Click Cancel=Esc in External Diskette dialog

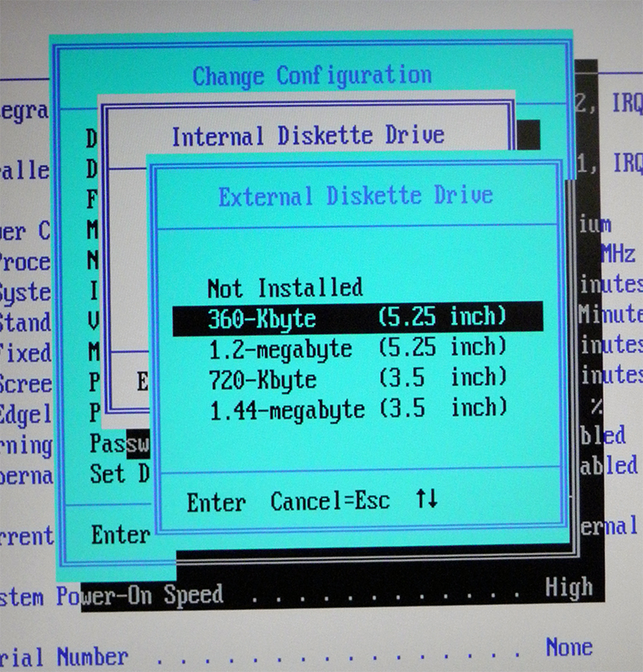330,501
